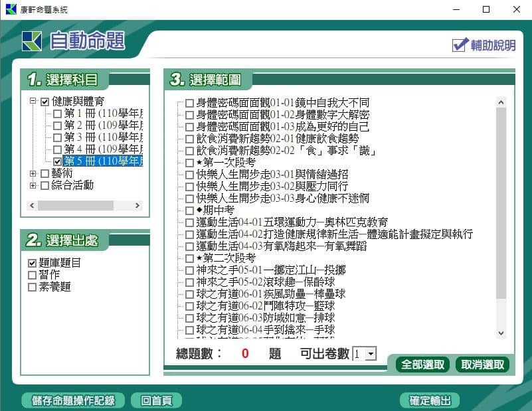Screen dimensions: 532x411
Task: Click 確定輸出 button
Action: click(430, 400)
